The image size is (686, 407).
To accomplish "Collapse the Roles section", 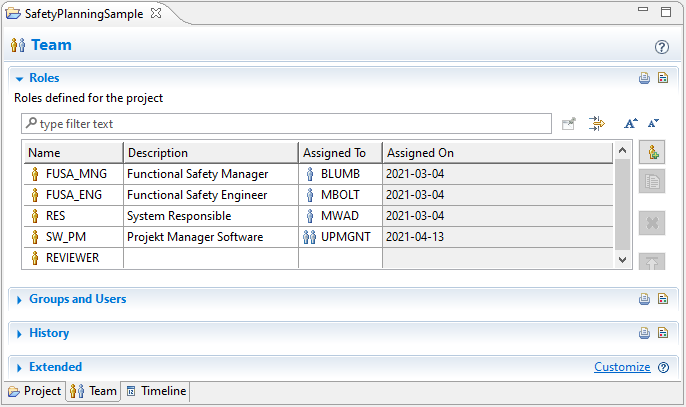I will coord(19,78).
